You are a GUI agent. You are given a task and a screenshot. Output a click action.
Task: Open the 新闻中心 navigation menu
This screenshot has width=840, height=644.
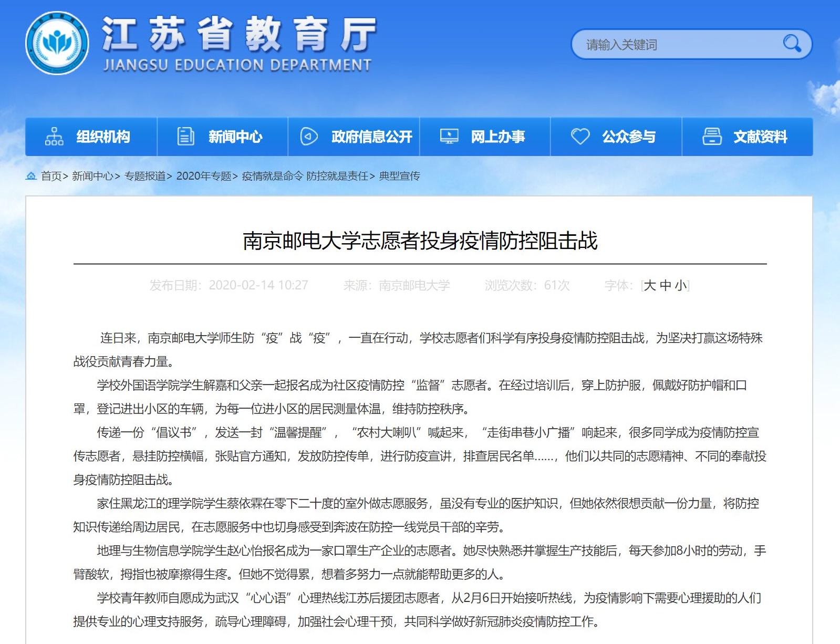(x=235, y=137)
